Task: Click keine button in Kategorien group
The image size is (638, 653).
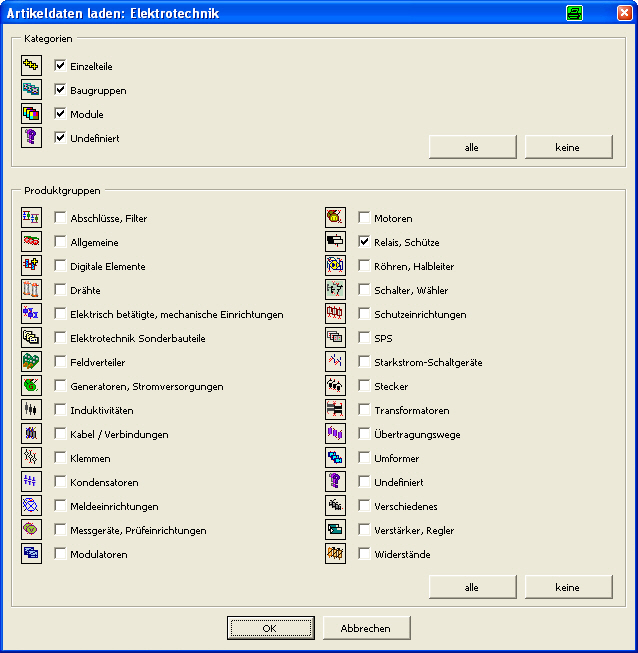Action: tap(568, 147)
